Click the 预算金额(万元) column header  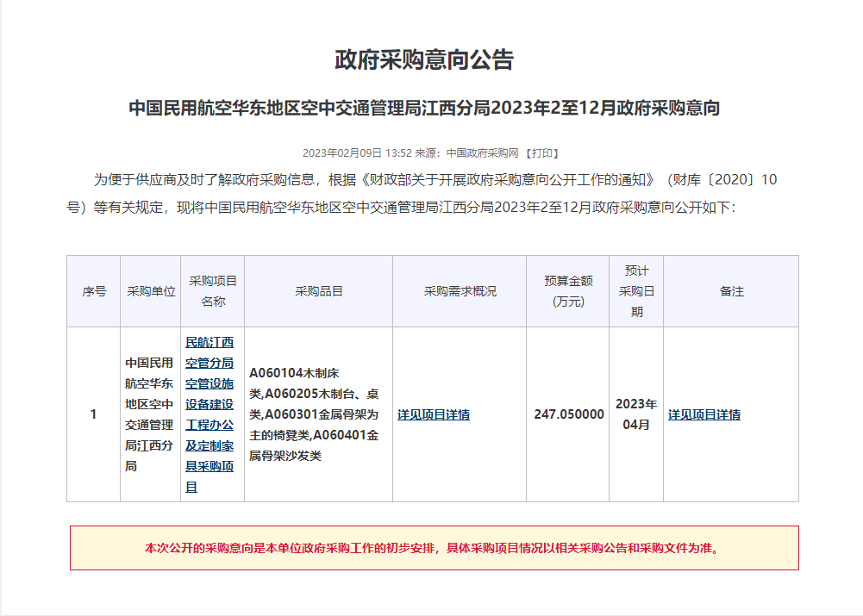point(568,291)
